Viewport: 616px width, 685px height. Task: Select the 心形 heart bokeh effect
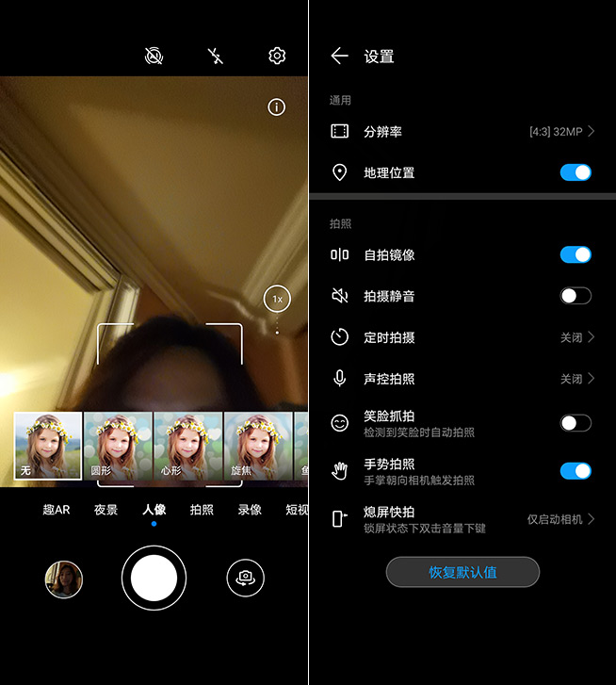click(x=188, y=446)
